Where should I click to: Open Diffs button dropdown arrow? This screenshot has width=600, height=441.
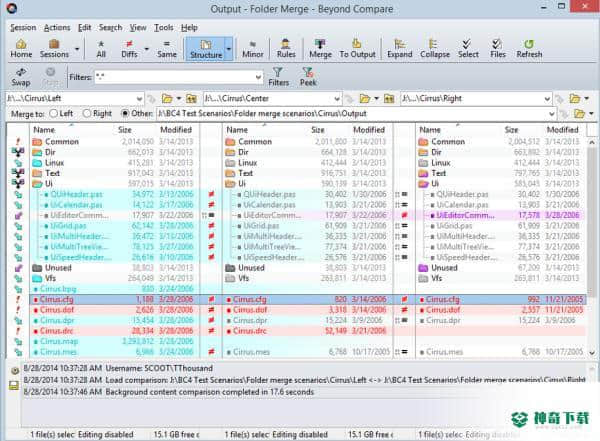click(x=147, y=49)
